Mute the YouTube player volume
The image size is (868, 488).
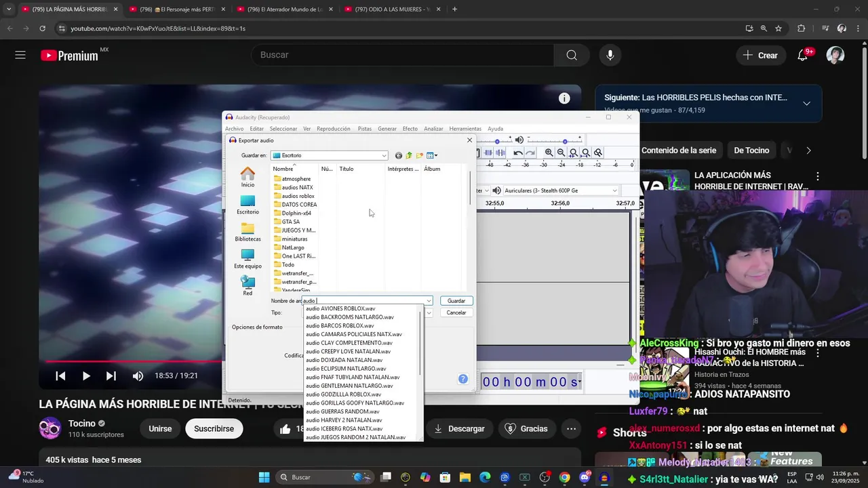tap(138, 375)
